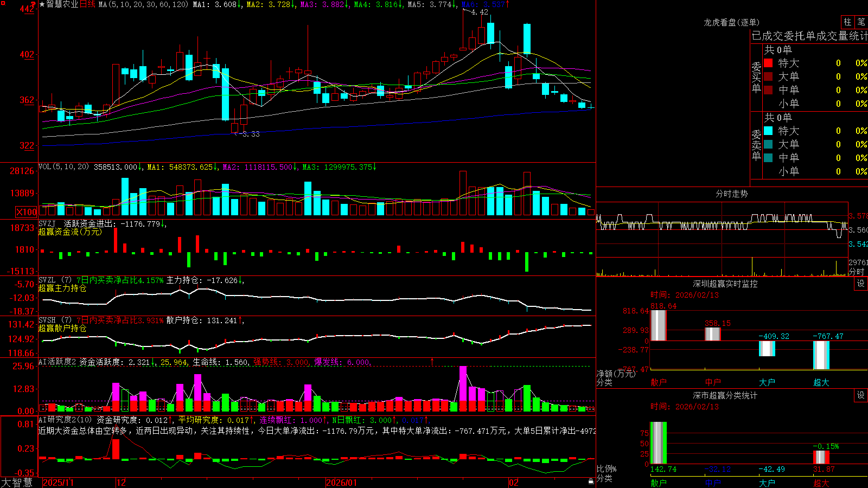Click the 2025/11 marker on date axis
This screenshot has height=488, width=868.
[x=58, y=483]
